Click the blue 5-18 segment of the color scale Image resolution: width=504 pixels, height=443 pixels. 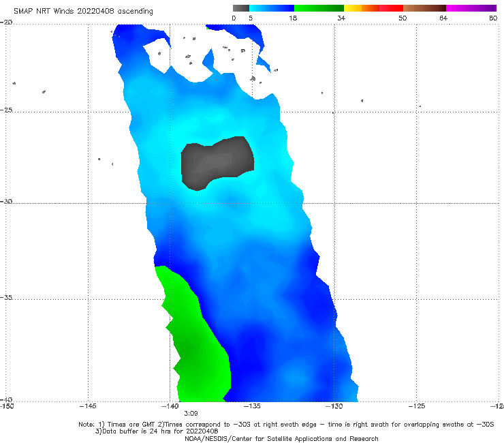pos(272,8)
